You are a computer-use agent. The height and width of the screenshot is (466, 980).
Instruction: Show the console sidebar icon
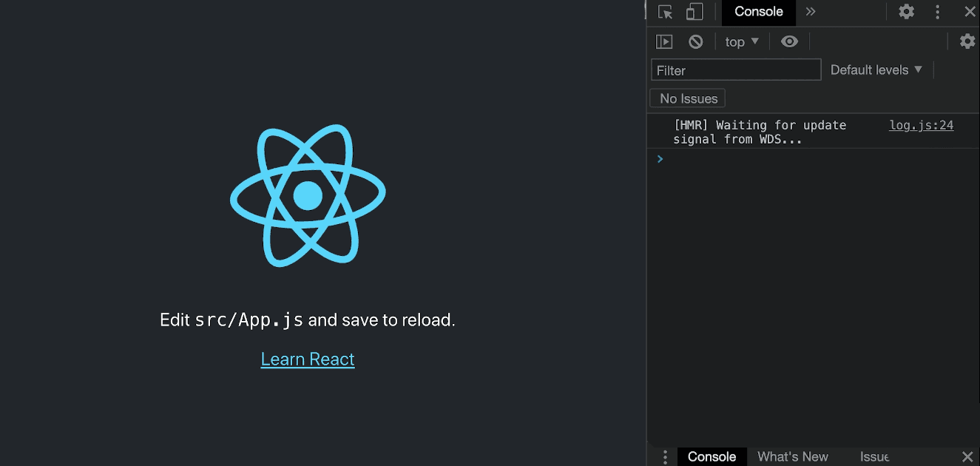[x=664, y=41]
